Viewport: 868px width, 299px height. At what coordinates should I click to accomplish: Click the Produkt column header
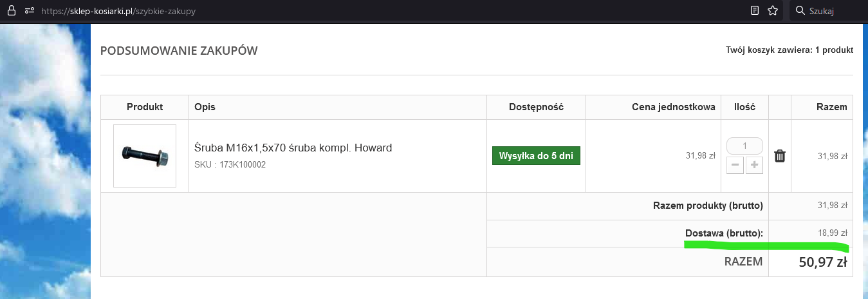[x=145, y=107]
